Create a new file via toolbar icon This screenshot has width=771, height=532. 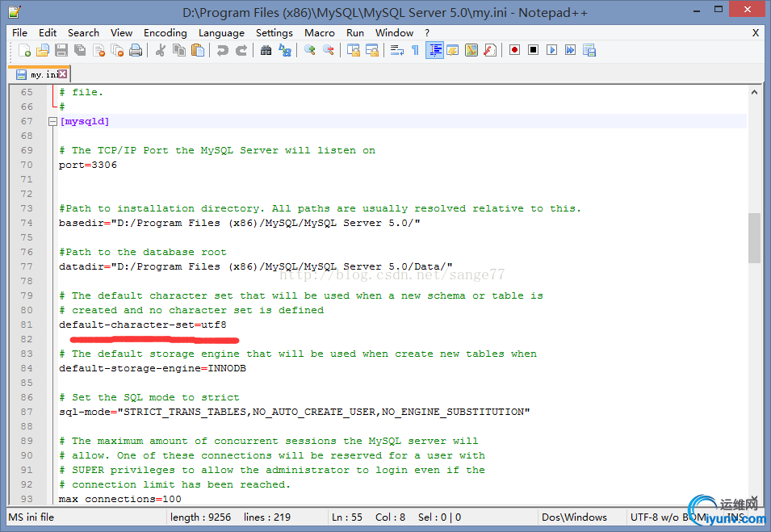click(x=24, y=50)
